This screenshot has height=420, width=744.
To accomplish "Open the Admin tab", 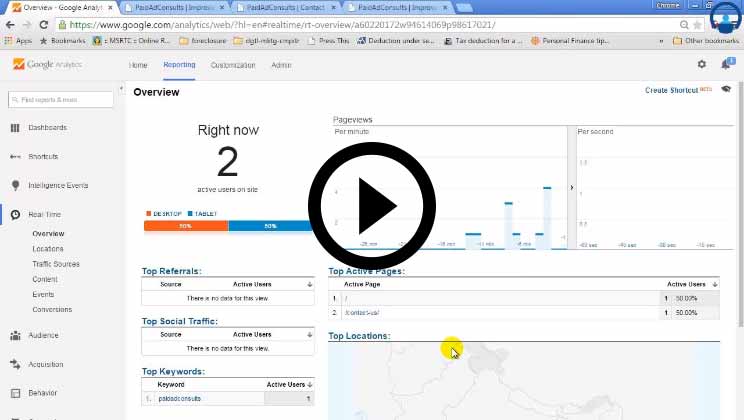I will [281, 64].
